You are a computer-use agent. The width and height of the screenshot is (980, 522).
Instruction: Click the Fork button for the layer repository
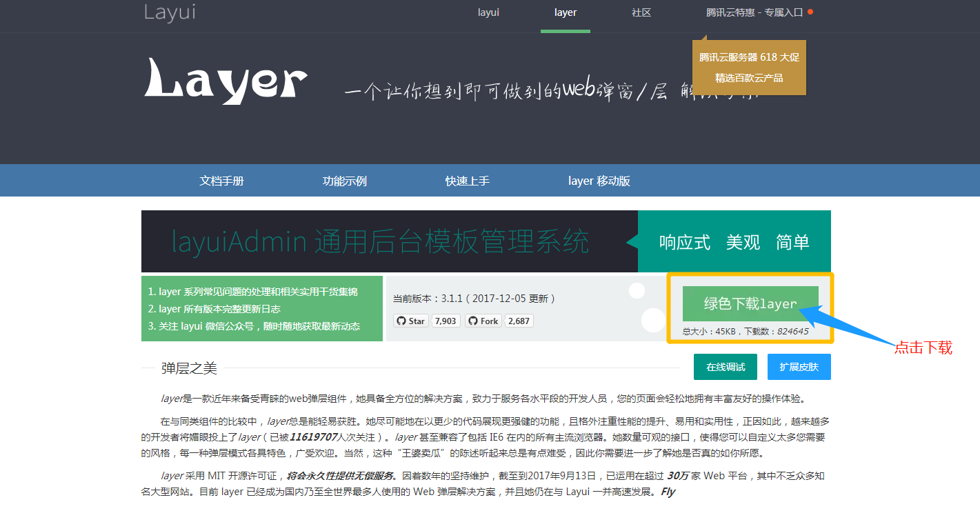pos(482,320)
